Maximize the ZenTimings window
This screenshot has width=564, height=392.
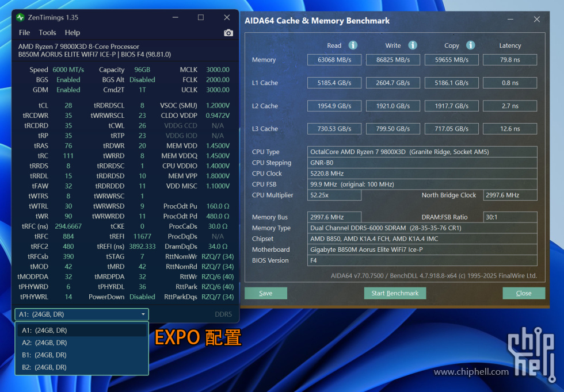201,17
